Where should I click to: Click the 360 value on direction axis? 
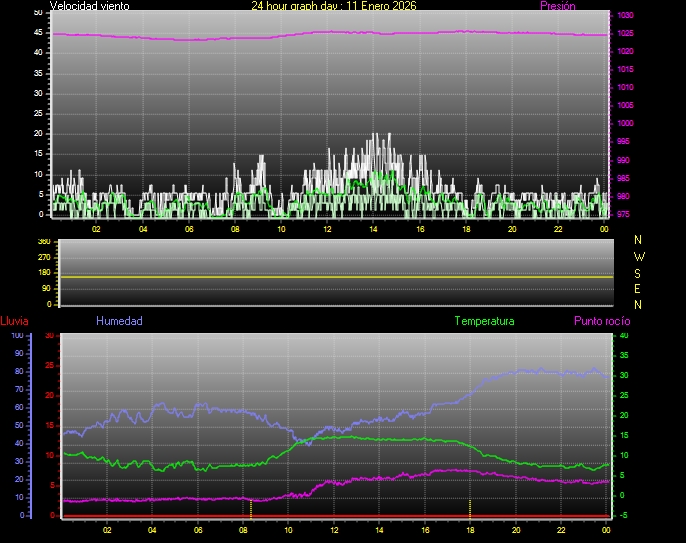pyautogui.click(x=42, y=242)
